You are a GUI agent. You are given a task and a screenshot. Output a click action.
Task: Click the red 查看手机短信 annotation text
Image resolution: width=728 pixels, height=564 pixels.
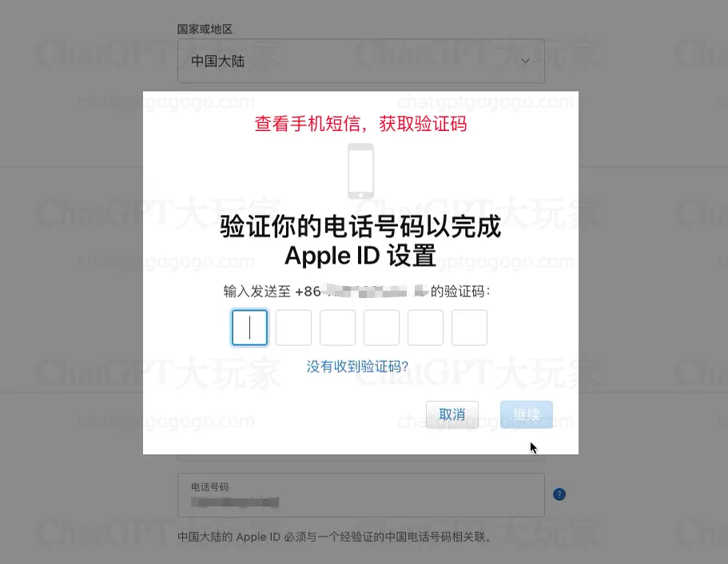tap(360, 124)
